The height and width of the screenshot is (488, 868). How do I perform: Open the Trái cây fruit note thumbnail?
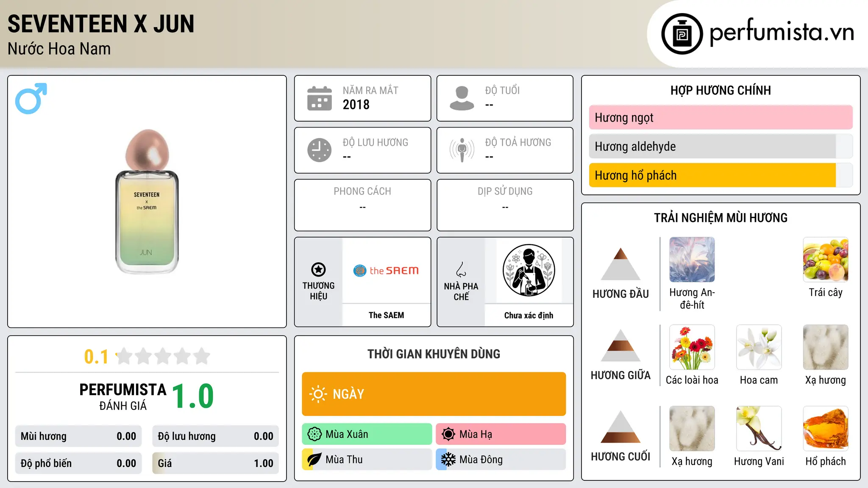point(826,260)
